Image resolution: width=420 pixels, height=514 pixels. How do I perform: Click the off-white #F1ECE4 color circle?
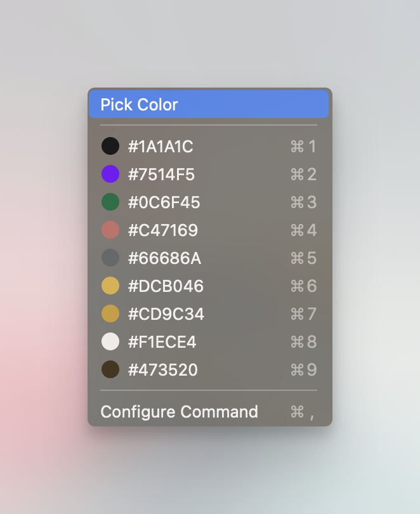pyautogui.click(x=110, y=341)
